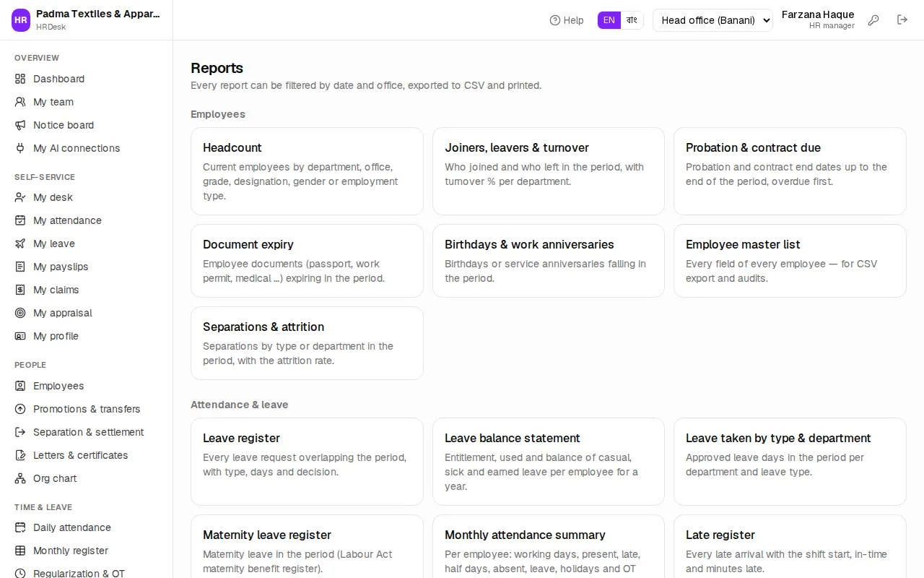Viewport: 924px width, 578px height.
Task: Switch language to Bangla (বাং)
Action: (x=632, y=20)
